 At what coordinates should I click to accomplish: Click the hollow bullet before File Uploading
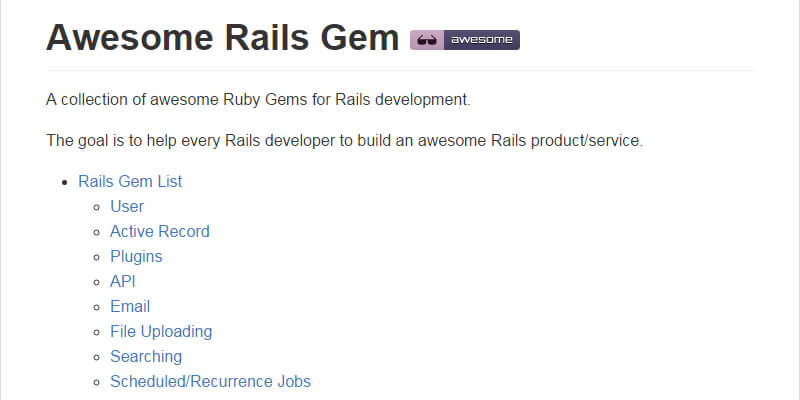click(97, 332)
